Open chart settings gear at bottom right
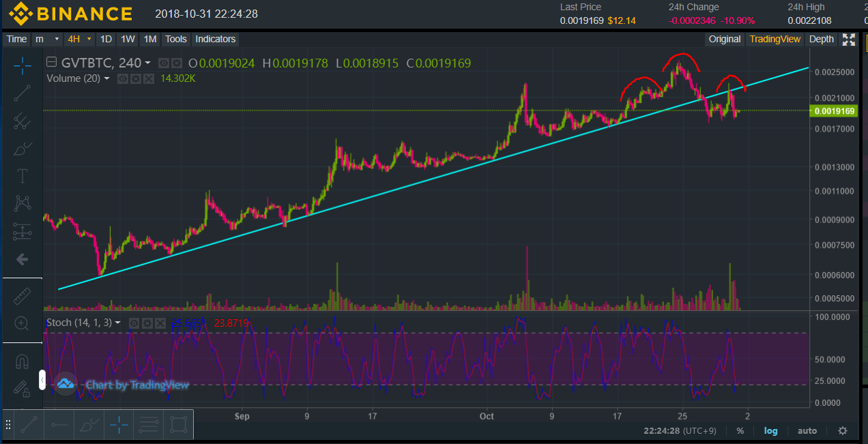This screenshot has width=868, height=444. tap(843, 430)
